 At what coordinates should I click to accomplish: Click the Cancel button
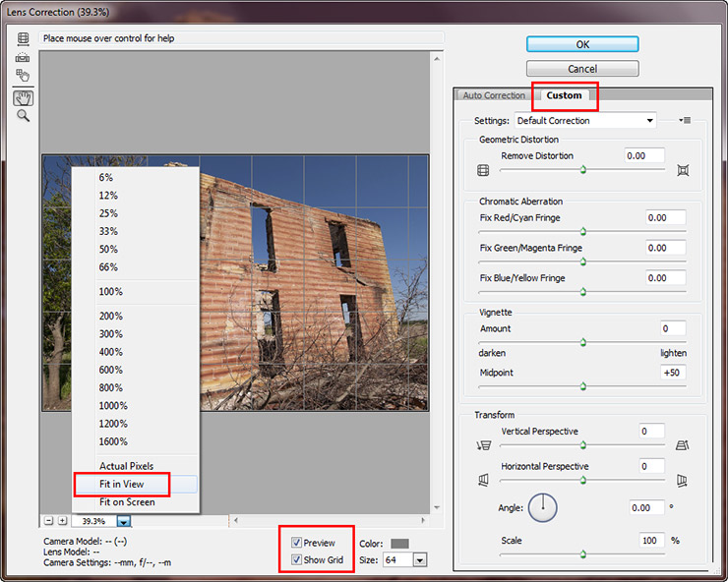click(x=582, y=69)
